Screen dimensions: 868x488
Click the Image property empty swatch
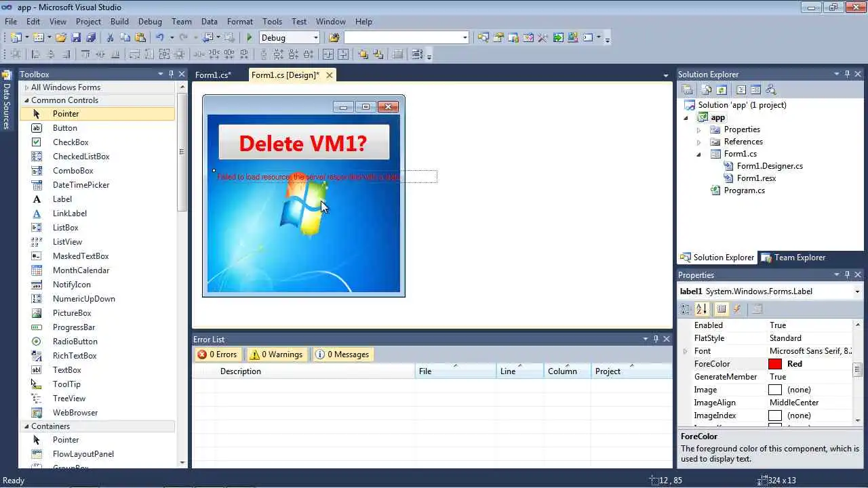[x=775, y=390]
